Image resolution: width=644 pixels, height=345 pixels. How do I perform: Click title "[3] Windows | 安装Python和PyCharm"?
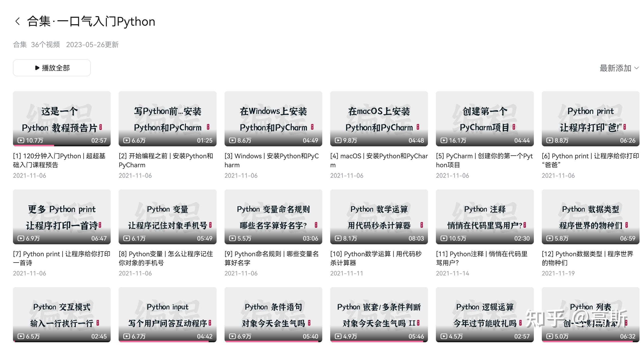click(271, 160)
